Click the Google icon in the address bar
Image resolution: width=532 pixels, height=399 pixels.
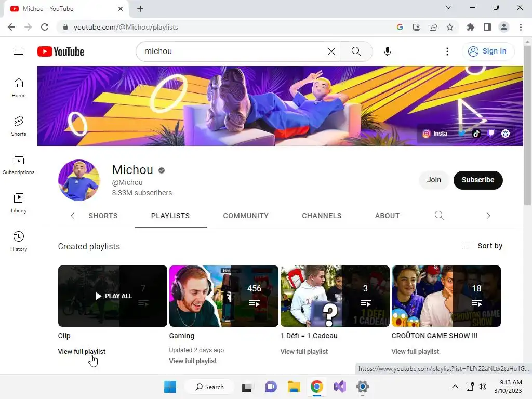pyautogui.click(x=400, y=27)
